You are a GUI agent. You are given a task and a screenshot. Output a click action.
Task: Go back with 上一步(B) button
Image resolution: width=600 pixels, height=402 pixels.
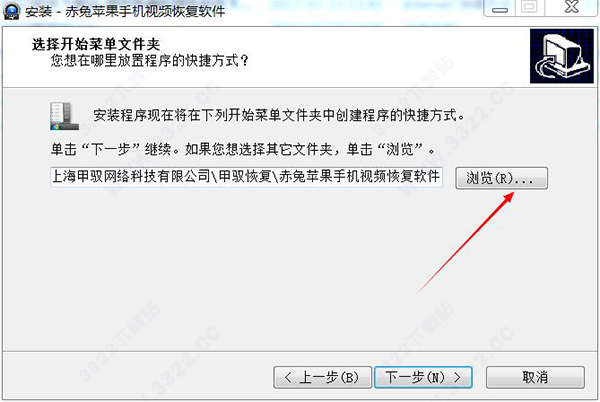[x=323, y=378]
